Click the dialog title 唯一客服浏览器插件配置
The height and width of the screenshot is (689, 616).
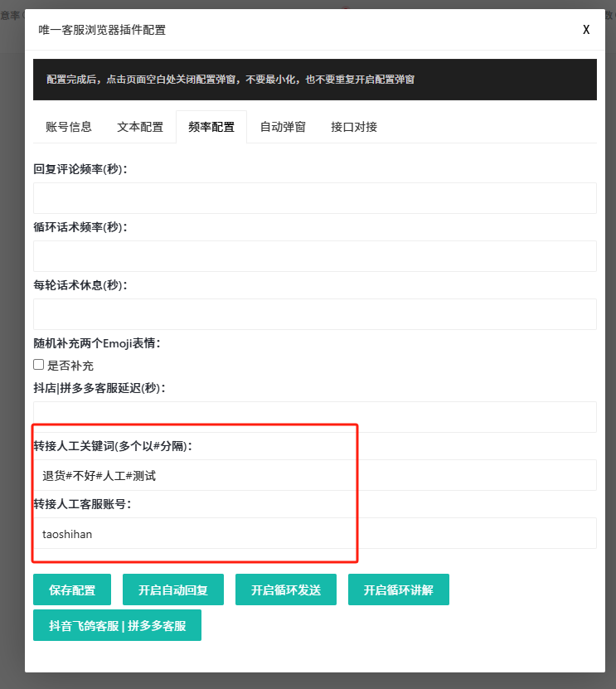(102, 30)
